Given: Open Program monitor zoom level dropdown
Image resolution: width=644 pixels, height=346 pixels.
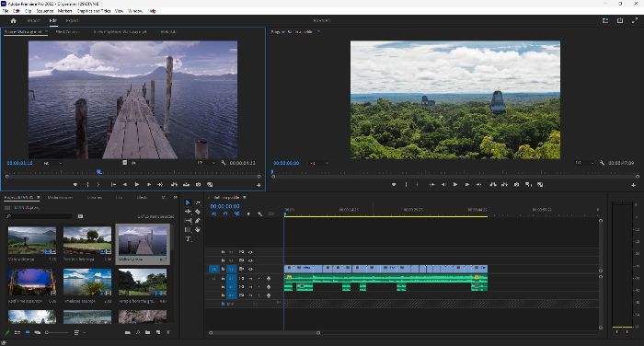Looking at the screenshot, I should 319,163.
